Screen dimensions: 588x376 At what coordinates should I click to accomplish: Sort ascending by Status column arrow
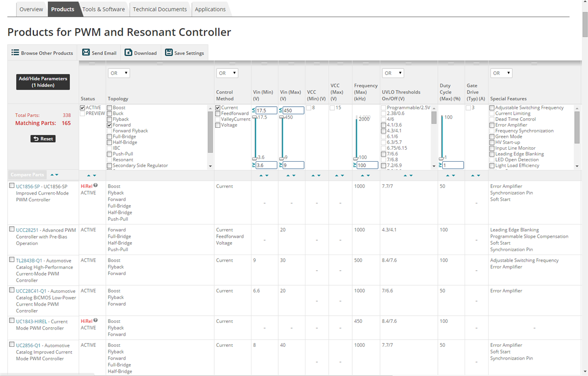pos(88,176)
